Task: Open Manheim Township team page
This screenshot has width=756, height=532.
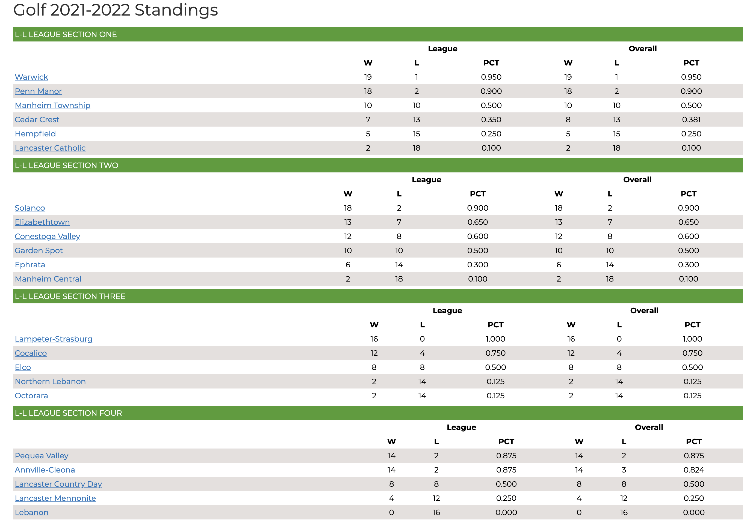Action: click(52, 105)
